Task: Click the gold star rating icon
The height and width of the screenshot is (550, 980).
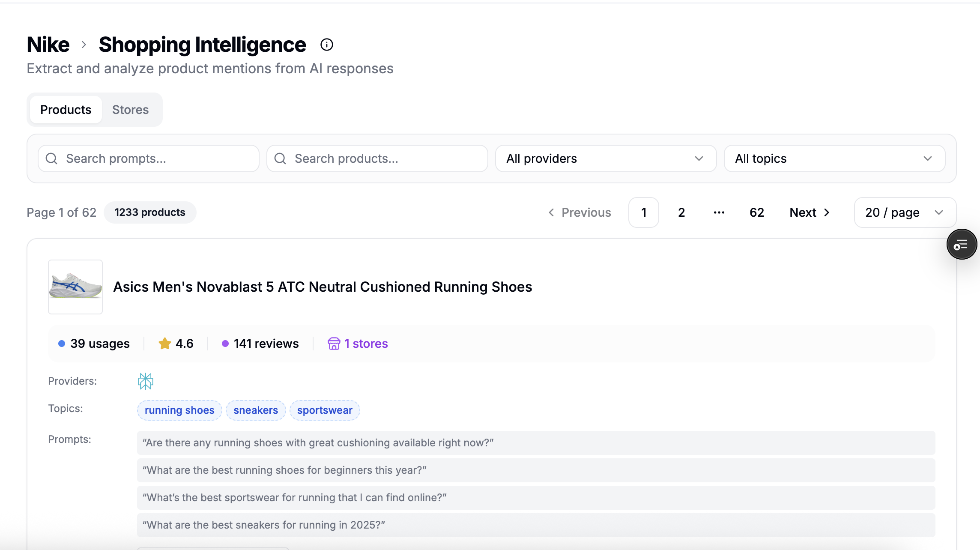Action: (x=164, y=344)
